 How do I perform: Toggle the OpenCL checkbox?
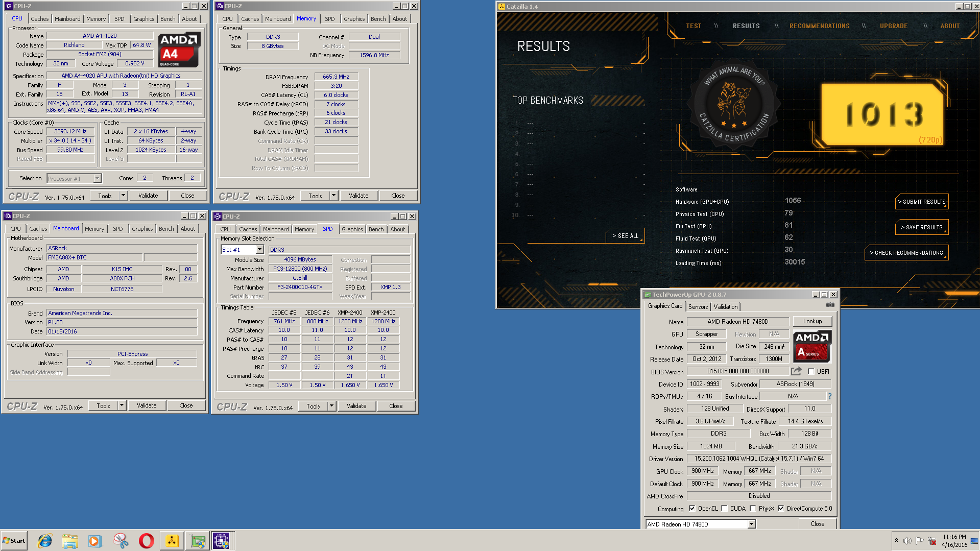click(x=692, y=509)
